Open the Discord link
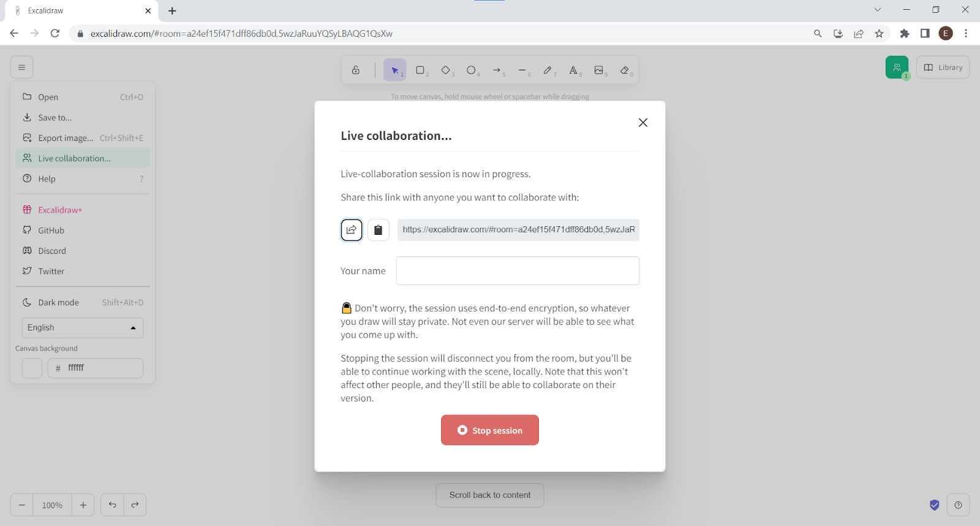The height and width of the screenshot is (526, 980). coord(83,251)
